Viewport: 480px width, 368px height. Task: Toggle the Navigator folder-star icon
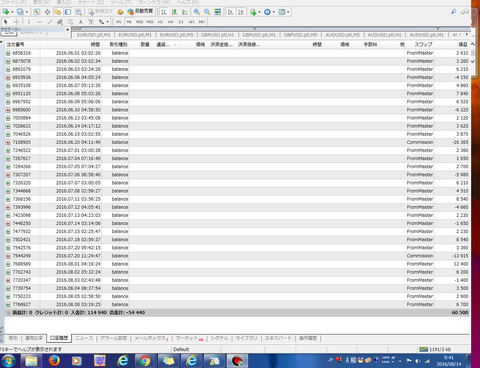[57, 12]
